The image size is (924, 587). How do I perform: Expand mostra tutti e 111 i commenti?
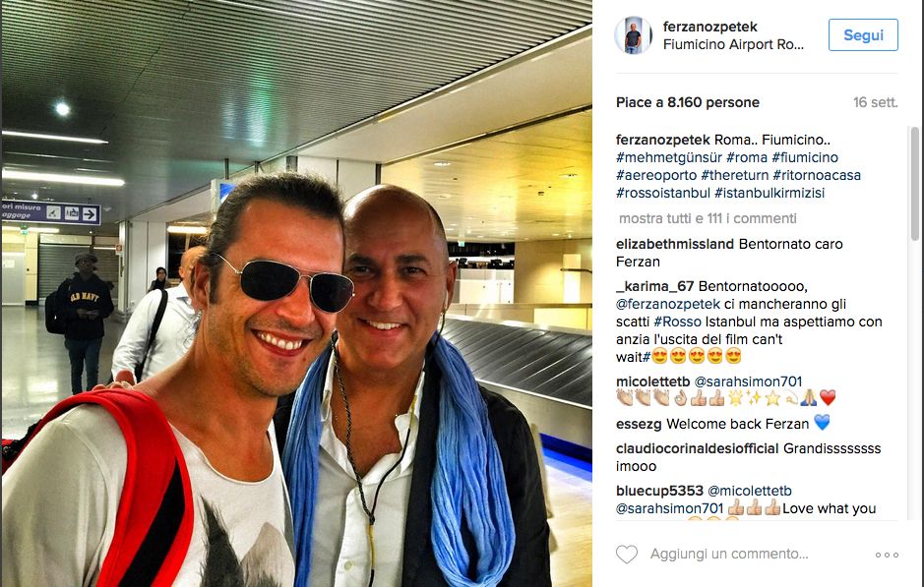tap(708, 218)
